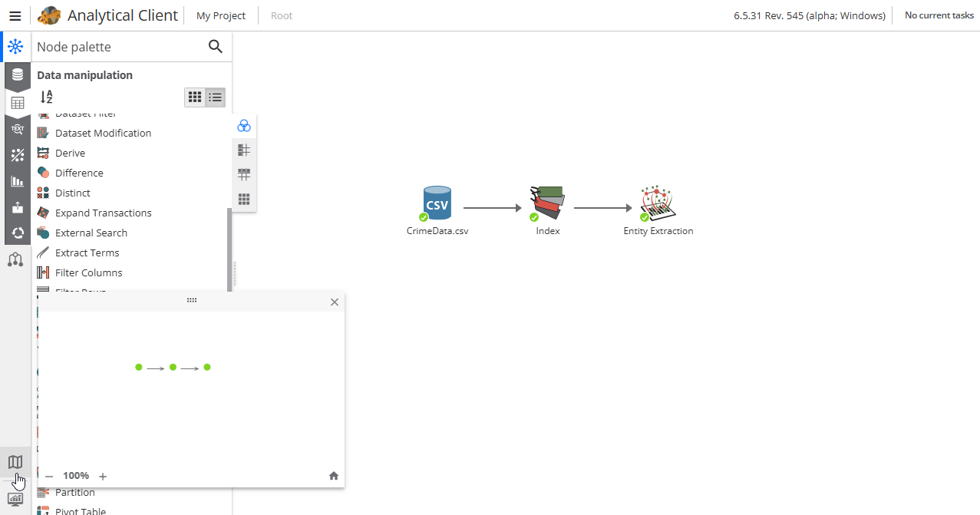Viewport: 980px width, 515px height.
Task: Select the Derive node in palette
Action: click(x=70, y=153)
